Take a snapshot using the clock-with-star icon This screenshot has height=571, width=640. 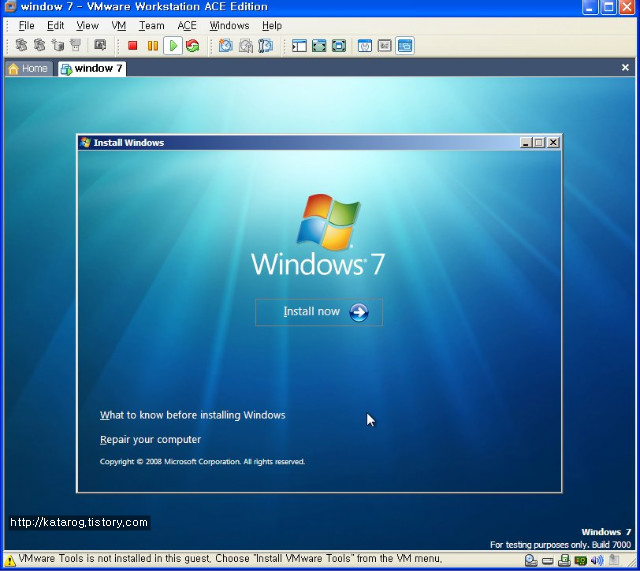tap(226, 45)
